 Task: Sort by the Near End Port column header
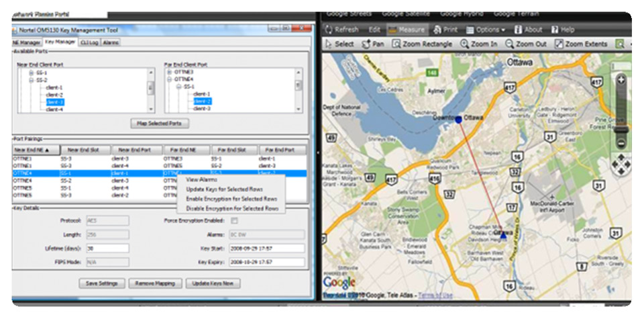(137, 150)
